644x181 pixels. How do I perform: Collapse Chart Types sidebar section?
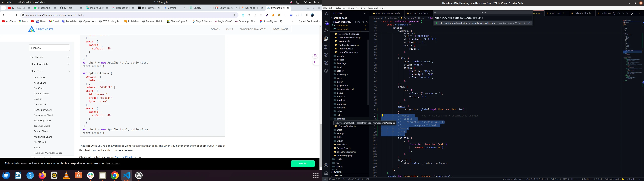pyautogui.click(x=68, y=71)
